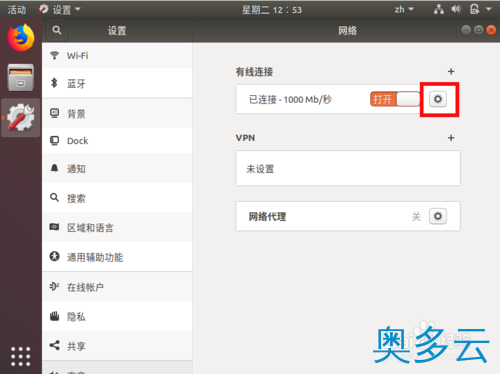This screenshot has width=500, height=374.
Task: Open the system menu arrow at the top bar's right end
Action: pyautogui.click(x=489, y=9)
